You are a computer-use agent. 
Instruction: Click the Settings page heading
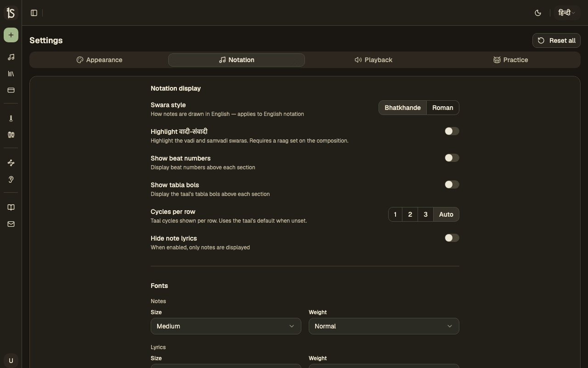46,40
